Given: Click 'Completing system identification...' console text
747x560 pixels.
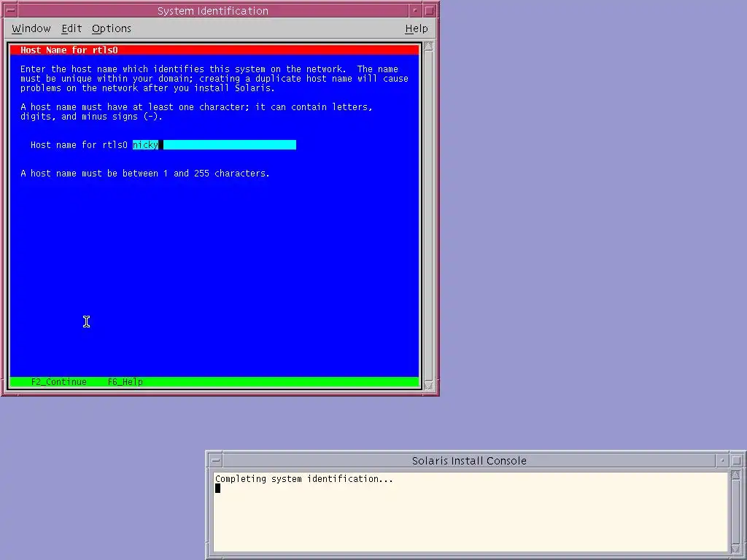Looking at the screenshot, I should click(x=304, y=478).
